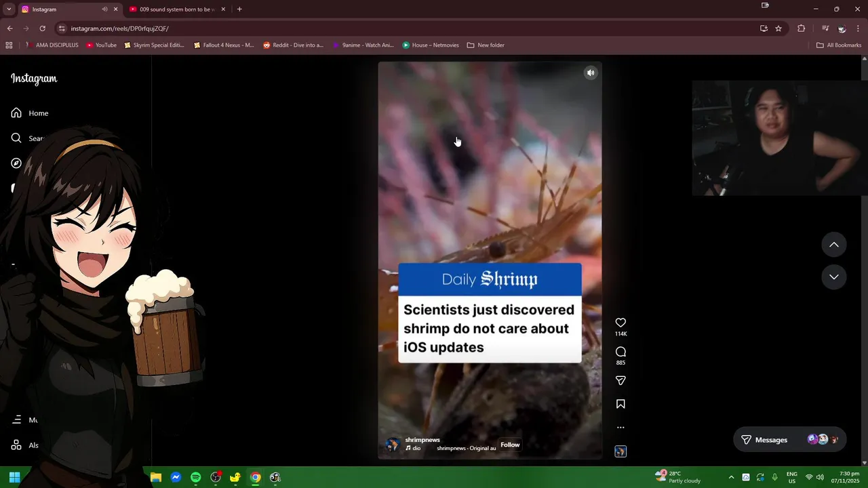Open comments on the reel (885)
Screen dimensions: 868x488
[x=620, y=352]
